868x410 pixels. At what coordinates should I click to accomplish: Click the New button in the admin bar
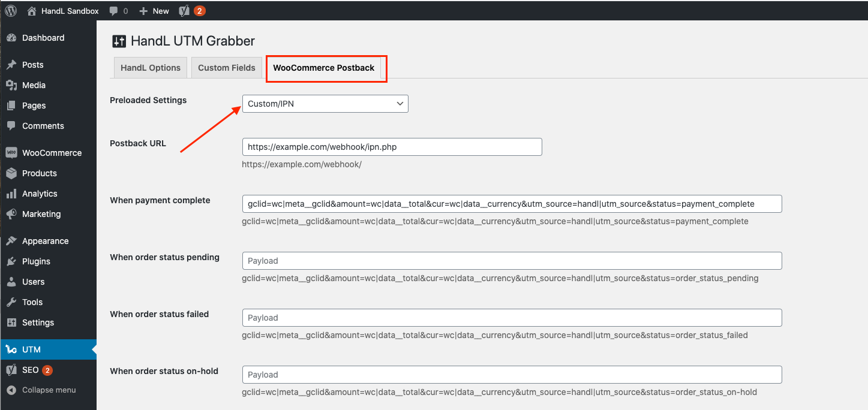pos(154,10)
